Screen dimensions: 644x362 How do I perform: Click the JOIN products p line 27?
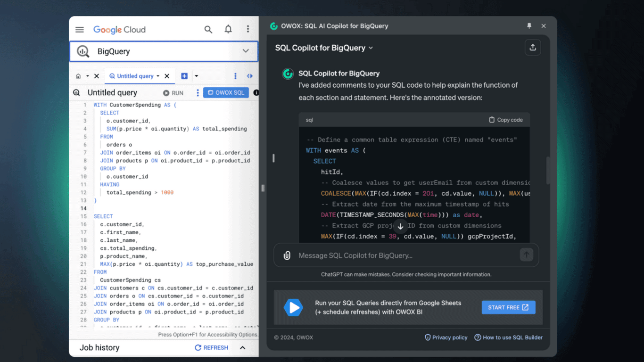point(168,312)
